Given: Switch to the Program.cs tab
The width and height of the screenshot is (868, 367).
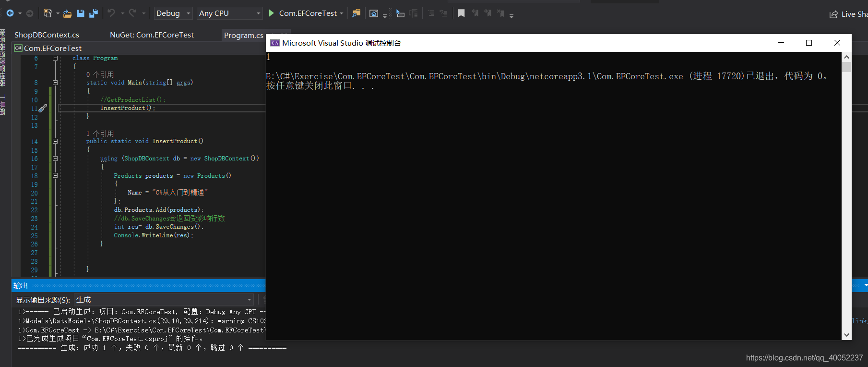Looking at the screenshot, I should click(244, 35).
